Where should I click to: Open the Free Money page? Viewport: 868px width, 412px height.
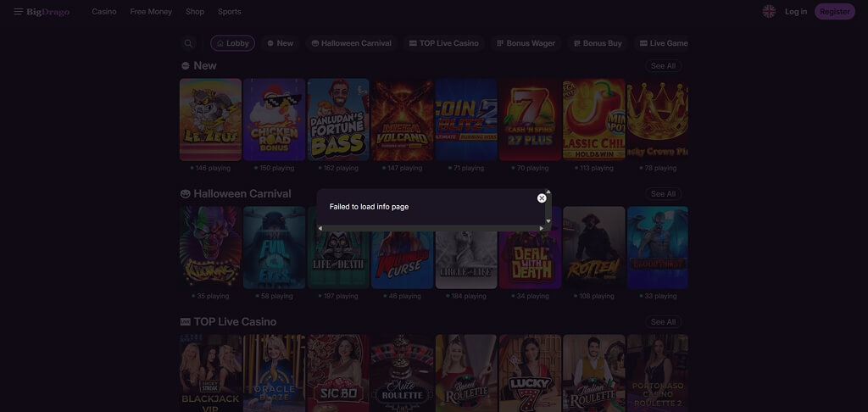click(x=151, y=12)
